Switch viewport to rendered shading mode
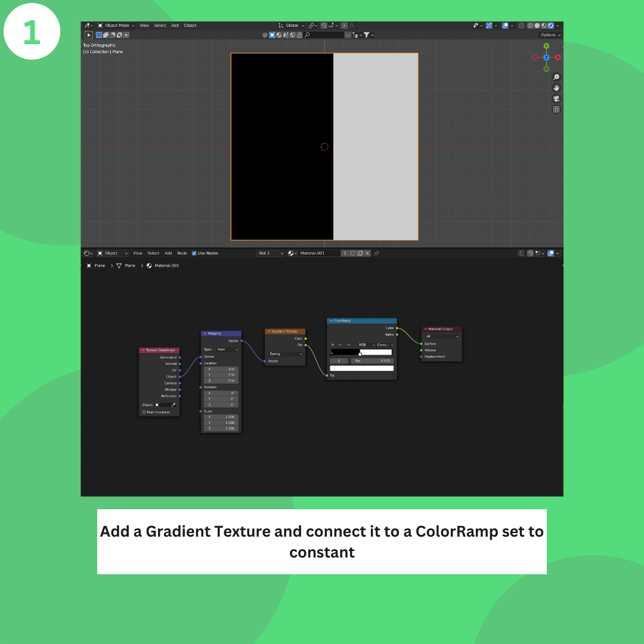This screenshot has height=644, width=644. click(550, 25)
